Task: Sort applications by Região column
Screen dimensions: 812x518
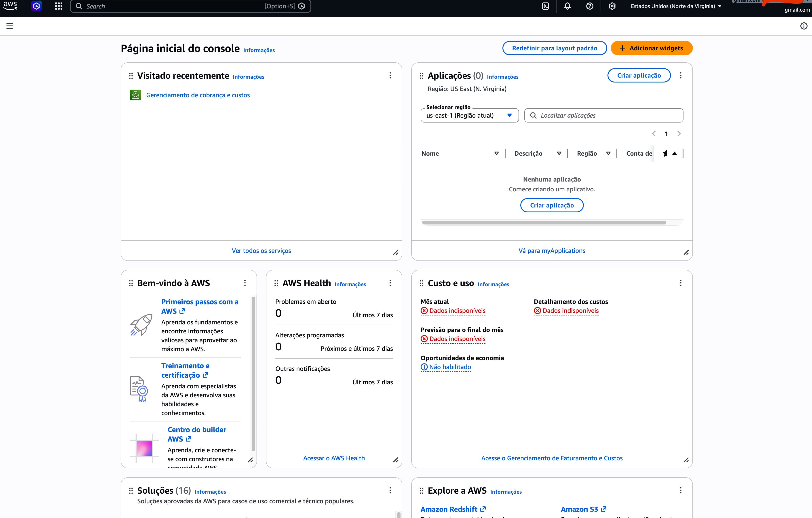Action: click(608, 153)
